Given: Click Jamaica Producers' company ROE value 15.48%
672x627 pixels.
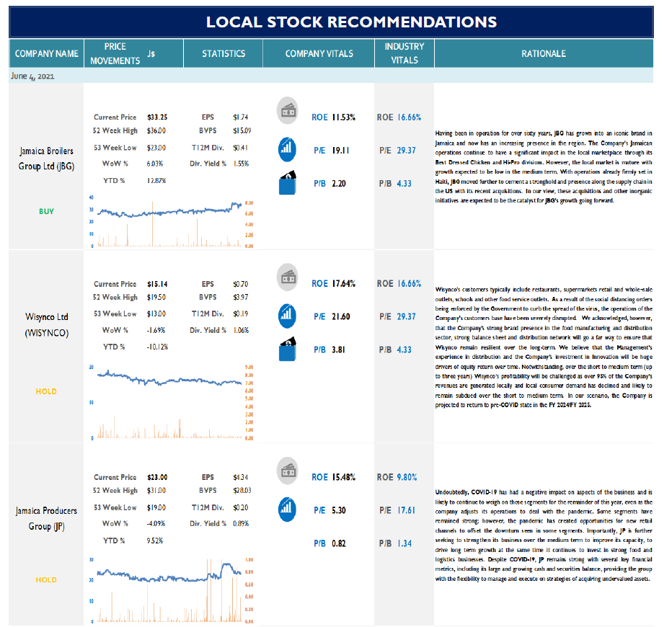Looking at the screenshot, I should tap(344, 477).
